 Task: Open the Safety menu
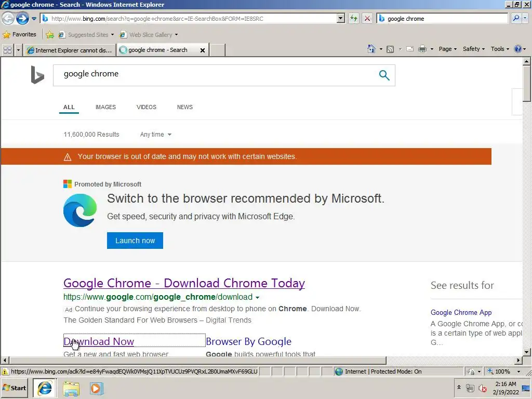[474, 49]
